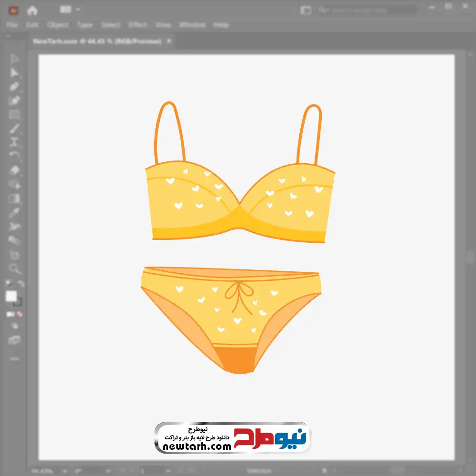Viewport: 476px width, 476px height.
Task: Set fill to None in toolbar
Action: (x=20, y=314)
